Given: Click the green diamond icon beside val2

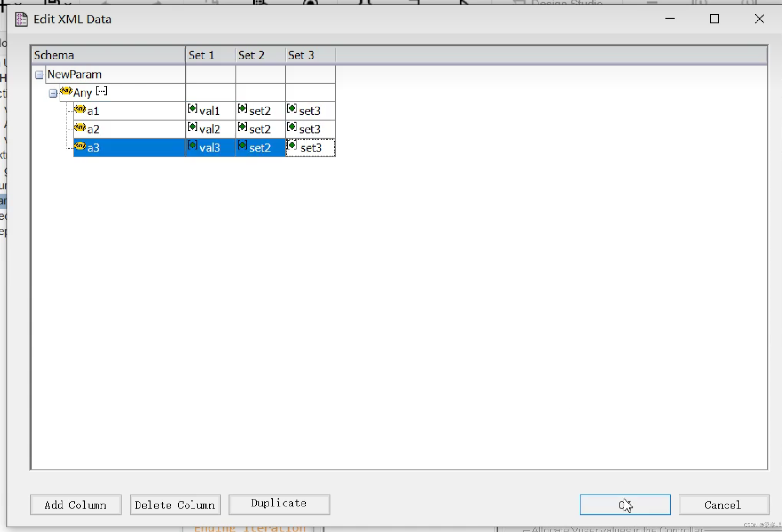Looking at the screenshot, I should click(x=192, y=127).
